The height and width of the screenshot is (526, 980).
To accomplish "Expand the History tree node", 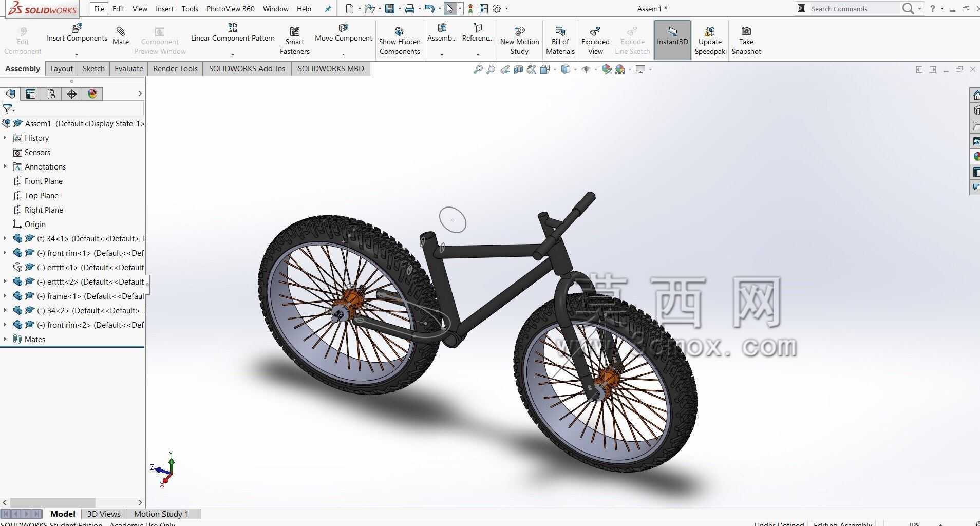I will coord(5,138).
